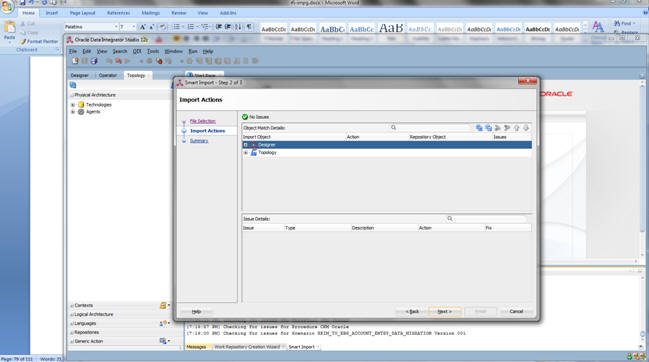649x362 pixels.
Task: Click the up arrow icon in Object Match toolbar
Action: pyautogui.click(x=517, y=128)
